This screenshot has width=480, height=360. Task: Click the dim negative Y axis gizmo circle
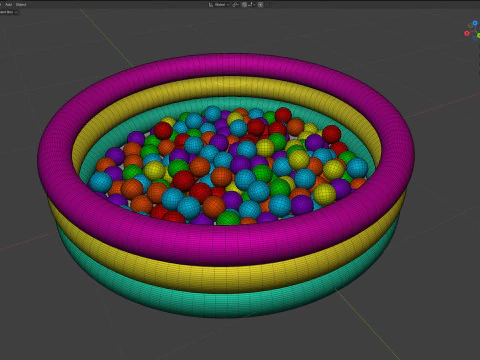click(470, 26)
